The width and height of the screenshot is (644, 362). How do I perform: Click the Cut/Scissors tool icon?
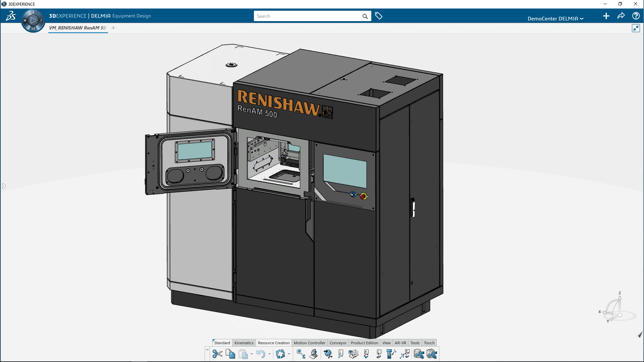[x=217, y=353]
